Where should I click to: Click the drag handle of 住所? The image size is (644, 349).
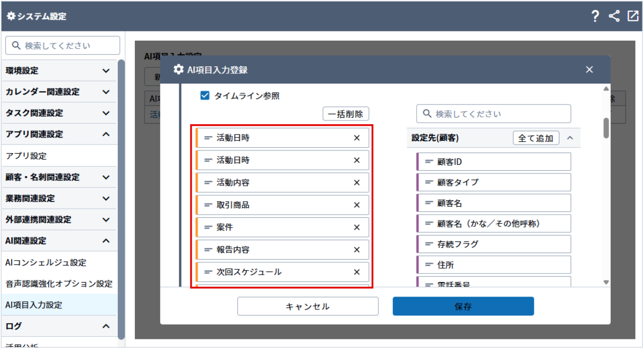tap(429, 264)
